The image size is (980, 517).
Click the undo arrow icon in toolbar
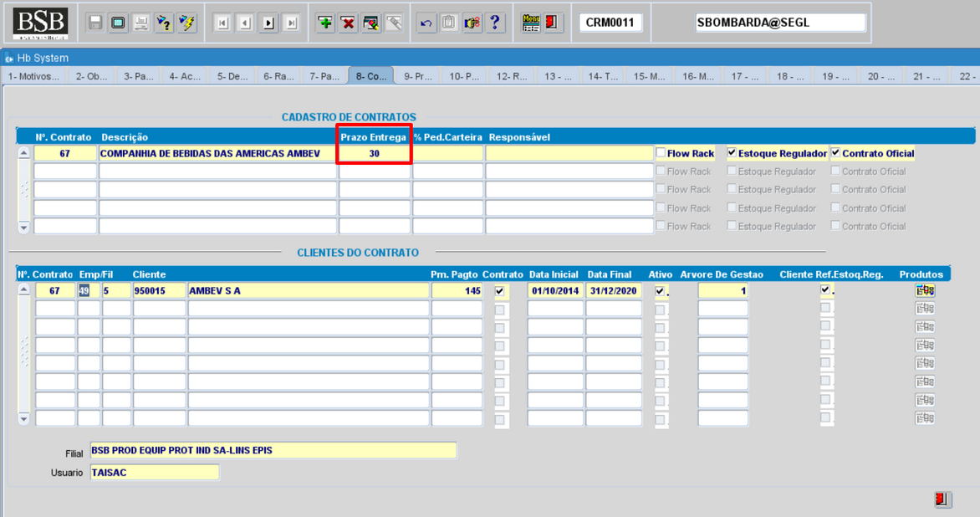(426, 23)
